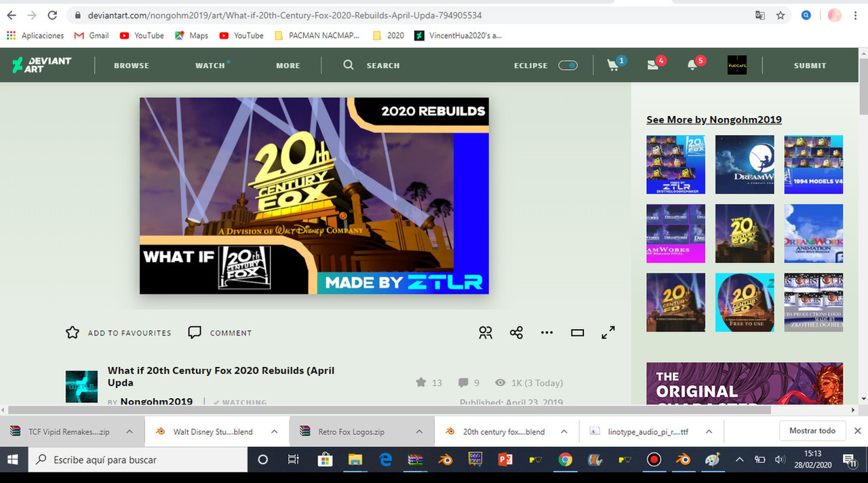
Task: Open the Windows Start button
Action: click(12, 460)
